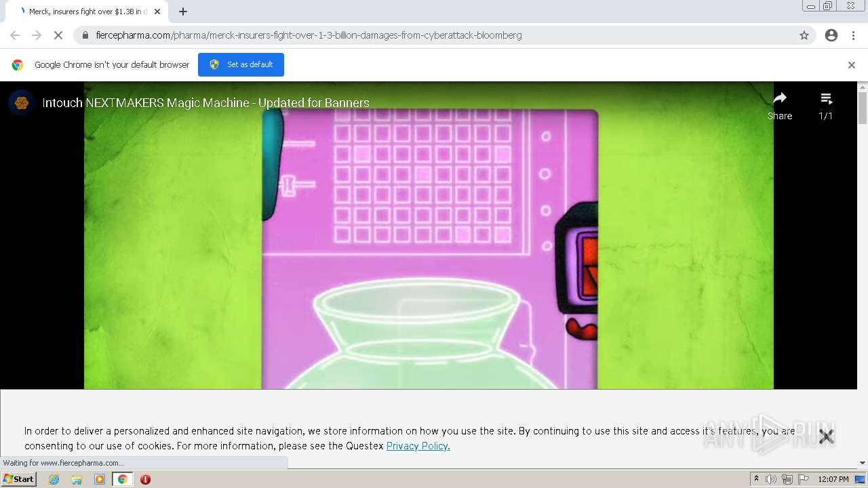Open the Chrome profile account menu
868x488 pixels.
tap(831, 35)
